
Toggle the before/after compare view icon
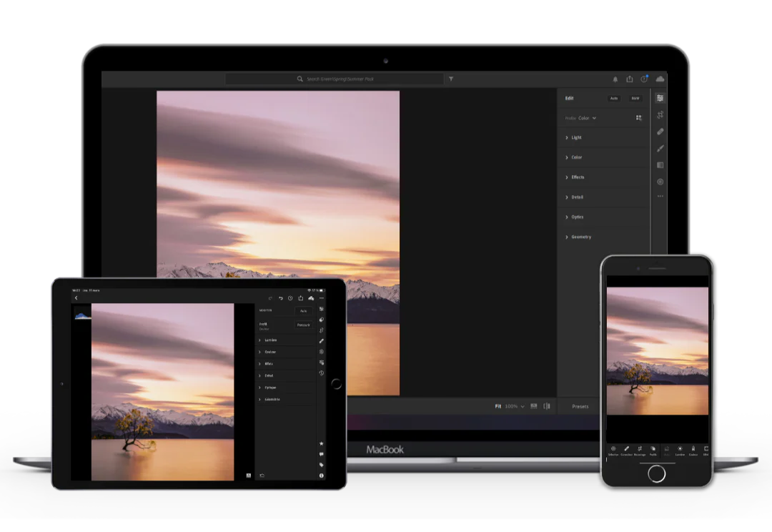547,406
